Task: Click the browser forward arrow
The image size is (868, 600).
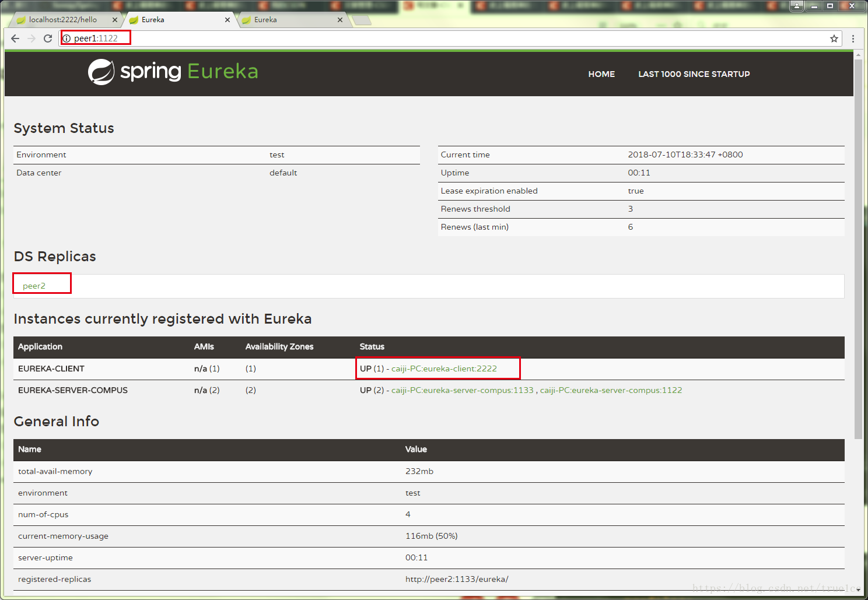Action: (x=32, y=38)
